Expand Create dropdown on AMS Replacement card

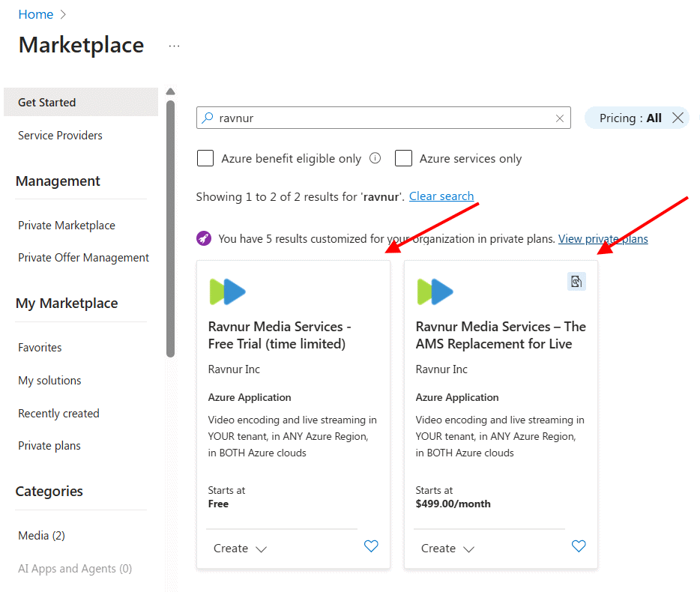point(447,549)
